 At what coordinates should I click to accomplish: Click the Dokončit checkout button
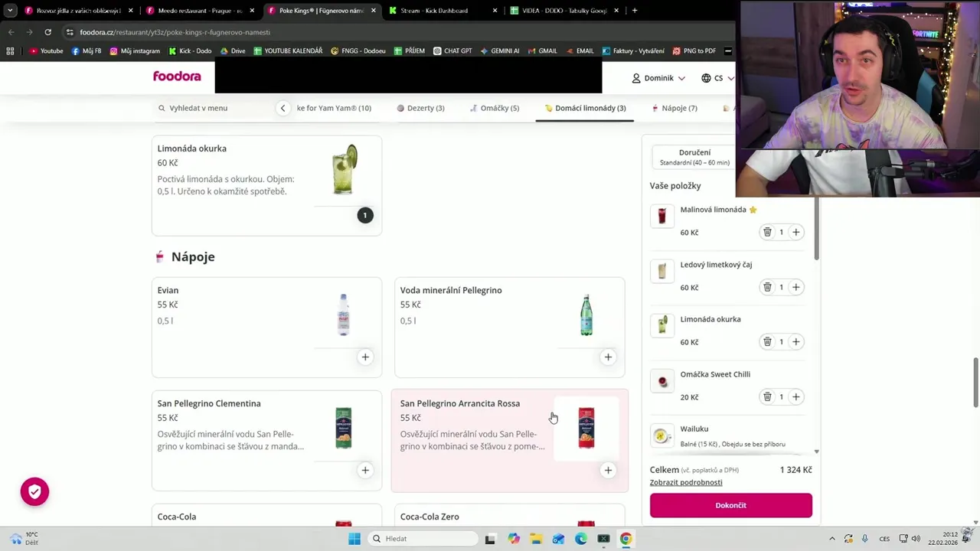(x=730, y=505)
